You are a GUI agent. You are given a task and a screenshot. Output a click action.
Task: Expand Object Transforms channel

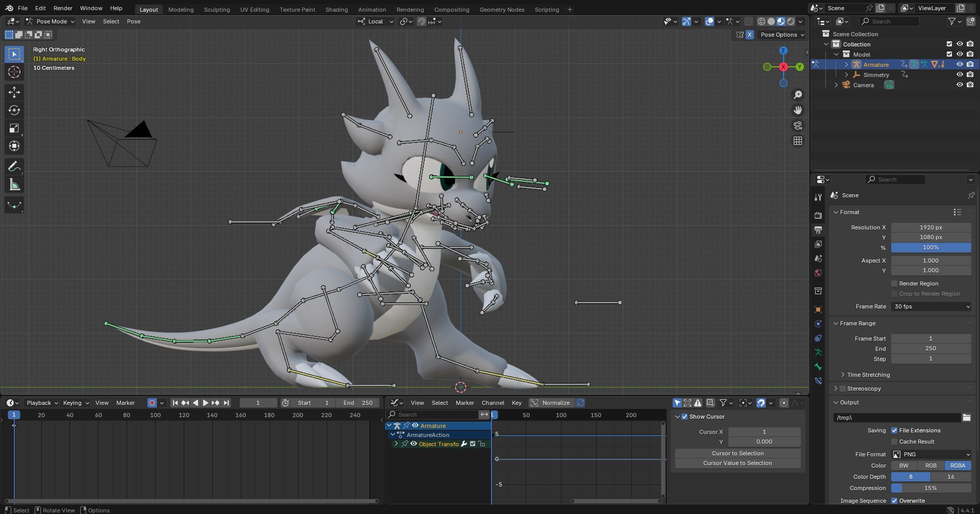[x=396, y=444]
